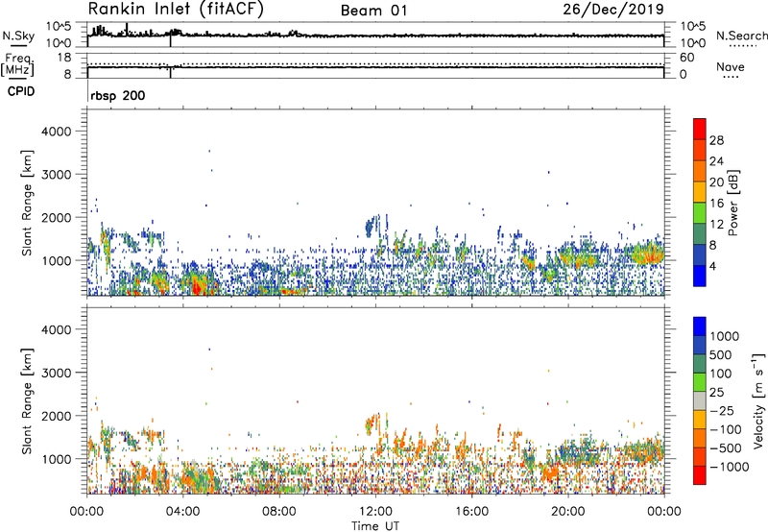The image size is (768, 532).
Task: Click the '1000' tick of the velocity panel
Action: 57,459
